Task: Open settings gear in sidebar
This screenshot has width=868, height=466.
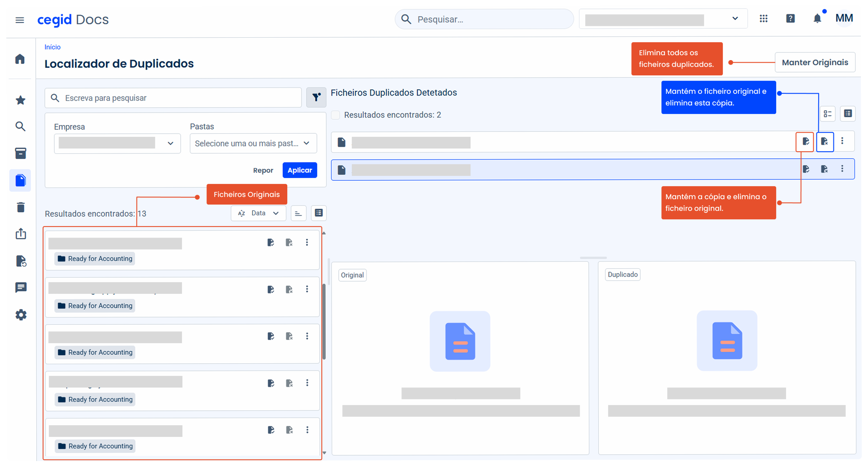Action: (21, 315)
